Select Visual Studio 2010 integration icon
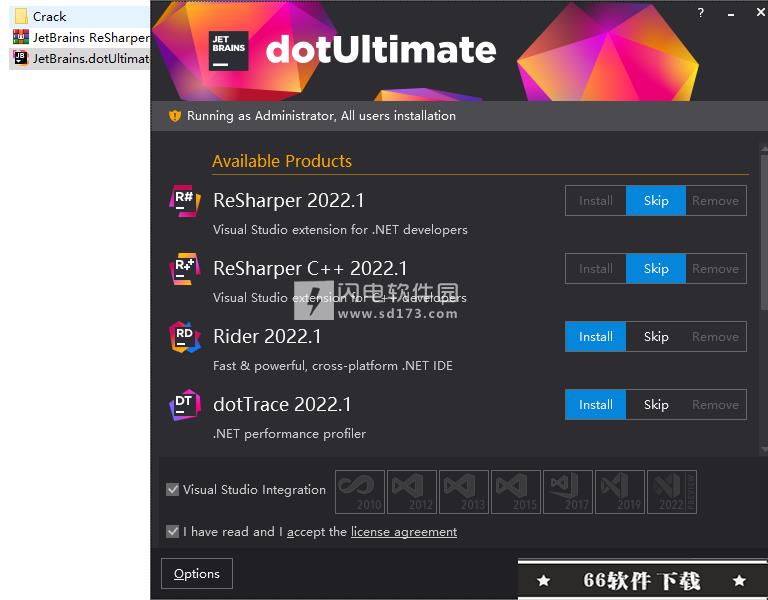The width and height of the screenshot is (768, 600). tap(360, 492)
